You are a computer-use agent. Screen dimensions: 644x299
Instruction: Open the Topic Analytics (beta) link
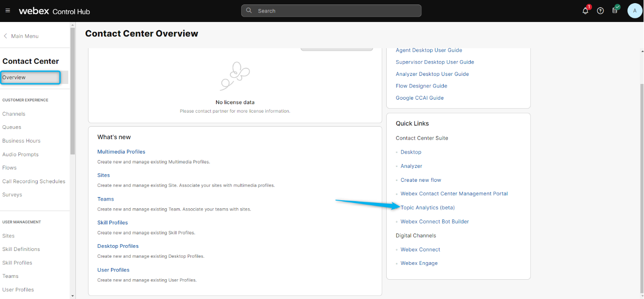point(428,207)
